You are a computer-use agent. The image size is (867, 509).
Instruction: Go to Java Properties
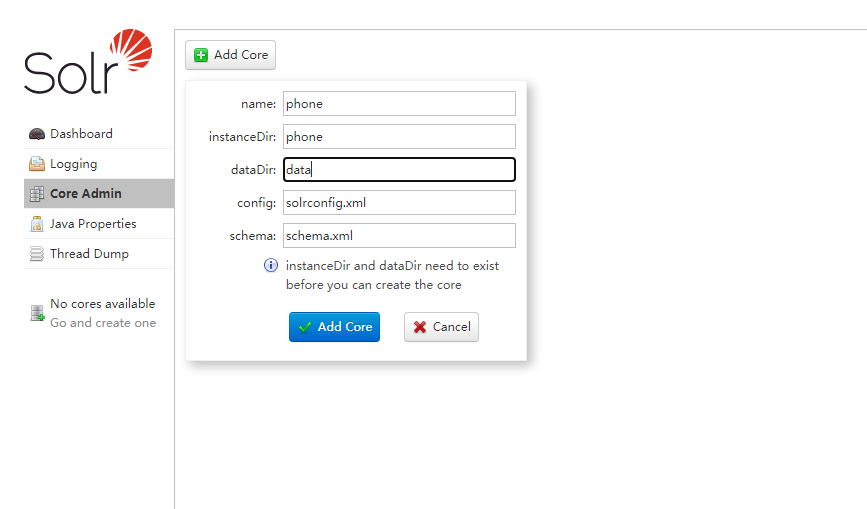[93, 224]
